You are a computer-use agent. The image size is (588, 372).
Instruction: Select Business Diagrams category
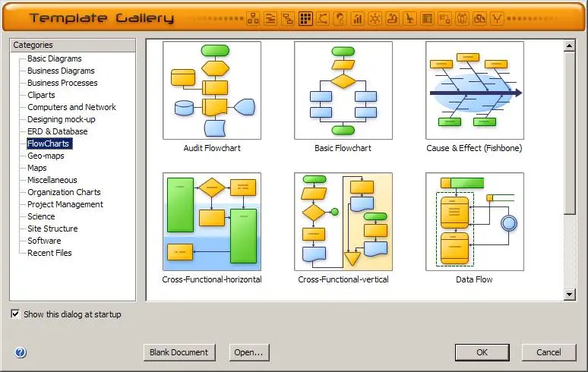61,71
